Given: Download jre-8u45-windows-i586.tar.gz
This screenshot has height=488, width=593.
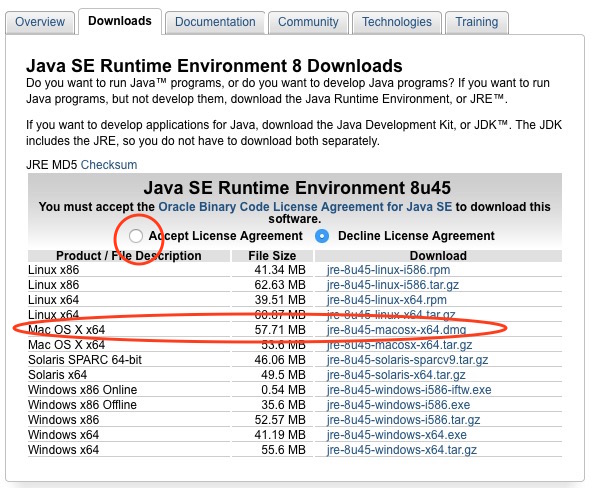Looking at the screenshot, I should (x=403, y=420).
